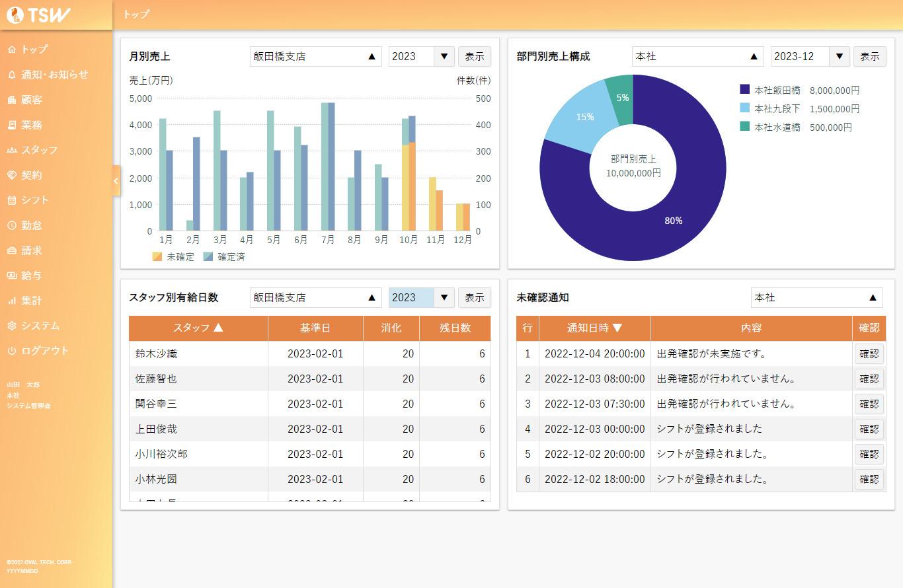This screenshot has height=588, width=903.
Task: Go to the 請求 menu item
Action: (31, 250)
